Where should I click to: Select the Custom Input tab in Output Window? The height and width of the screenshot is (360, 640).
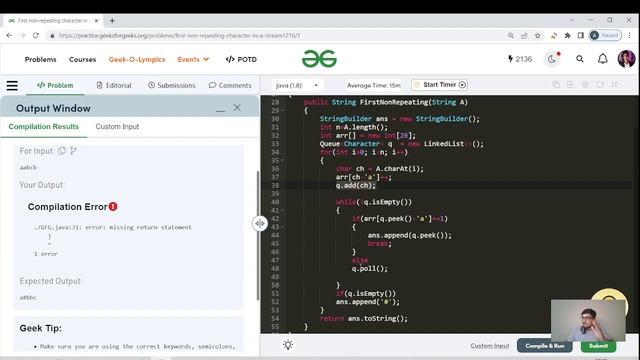tap(117, 127)
